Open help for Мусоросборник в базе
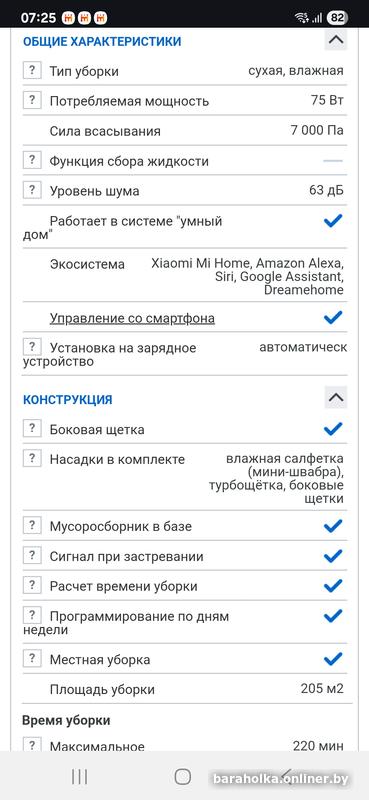Image resolution: width=369 pixels, height=800 pixels. tap(32, 525)
